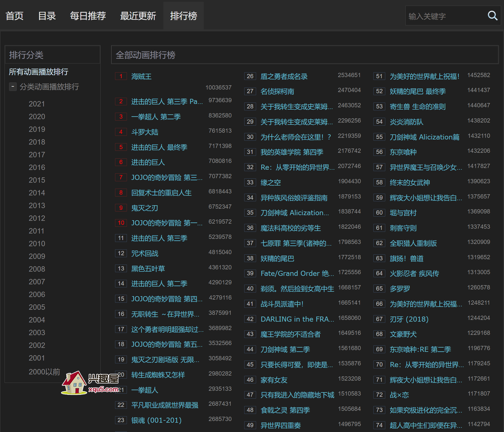The image size is (504, 432).
Task: Select year 2014 ranking
Action: (x=37, y=193)
